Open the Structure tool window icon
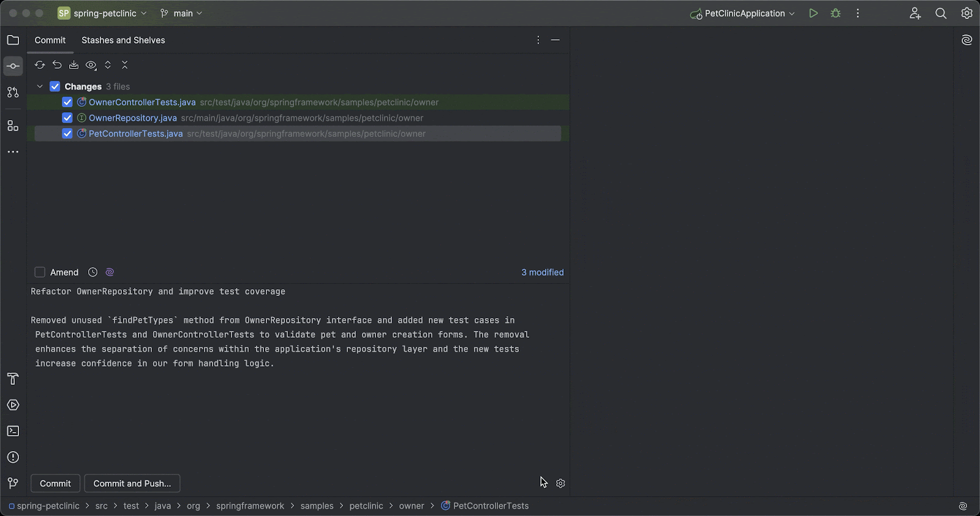Viewport: 980px width, 516px height. [13, 126]
